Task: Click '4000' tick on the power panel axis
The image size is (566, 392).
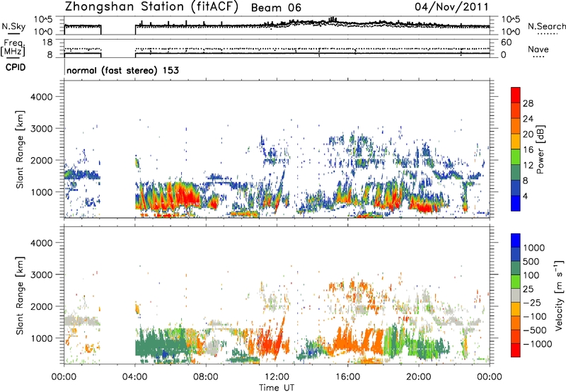Action: [41, 97]
